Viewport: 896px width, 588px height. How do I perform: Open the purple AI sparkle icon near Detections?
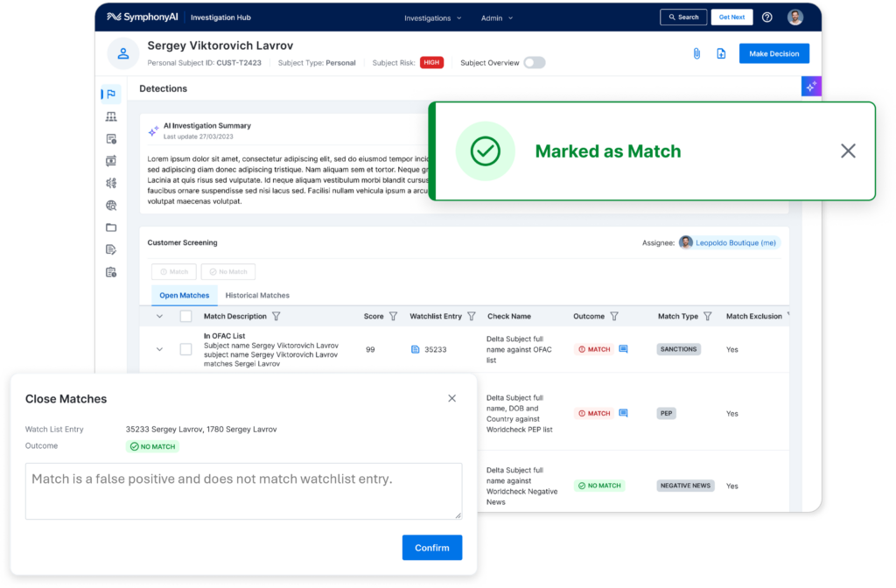click(x=810, y=86)
